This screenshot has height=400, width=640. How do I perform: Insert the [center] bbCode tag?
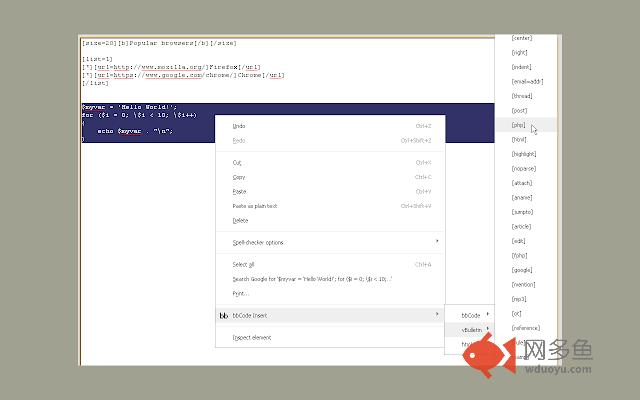tap(521, 38)
